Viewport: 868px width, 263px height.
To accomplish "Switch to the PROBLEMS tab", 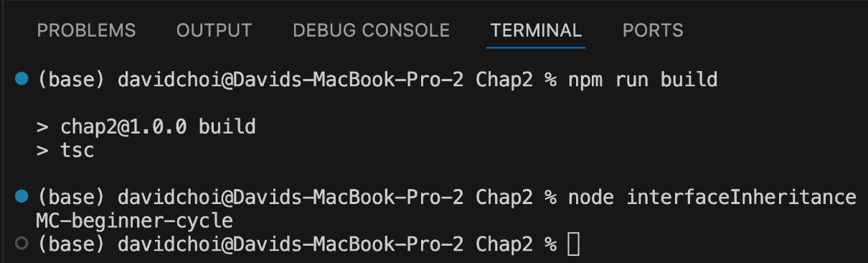I will point(86,31).
